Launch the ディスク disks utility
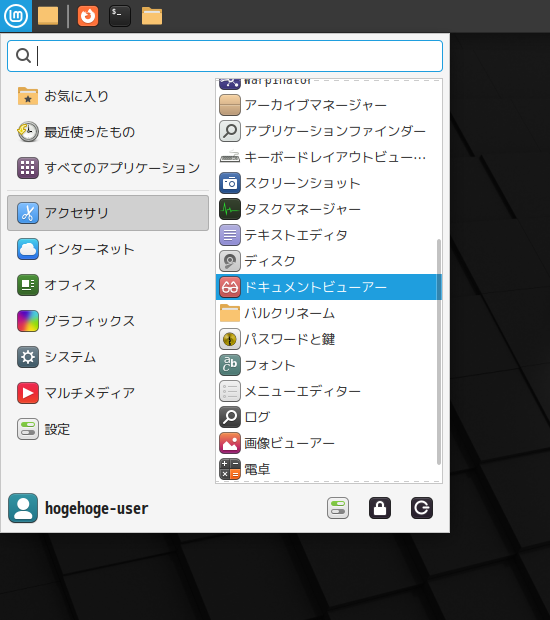 (329, 261)
